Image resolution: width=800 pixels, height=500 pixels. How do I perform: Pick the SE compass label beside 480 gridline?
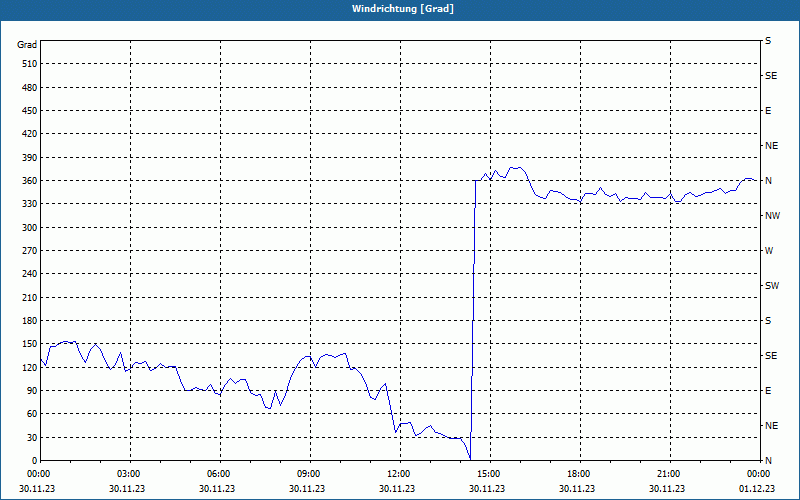coord(771,76)
